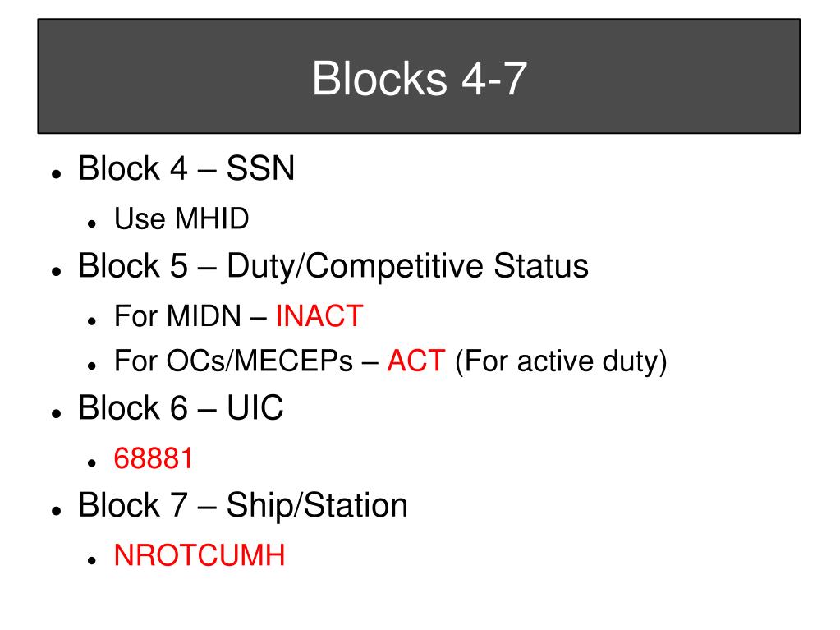Click the bullet before 'Use MHID'
Viewport: 840px width, 630px height.
click(92, 223)
